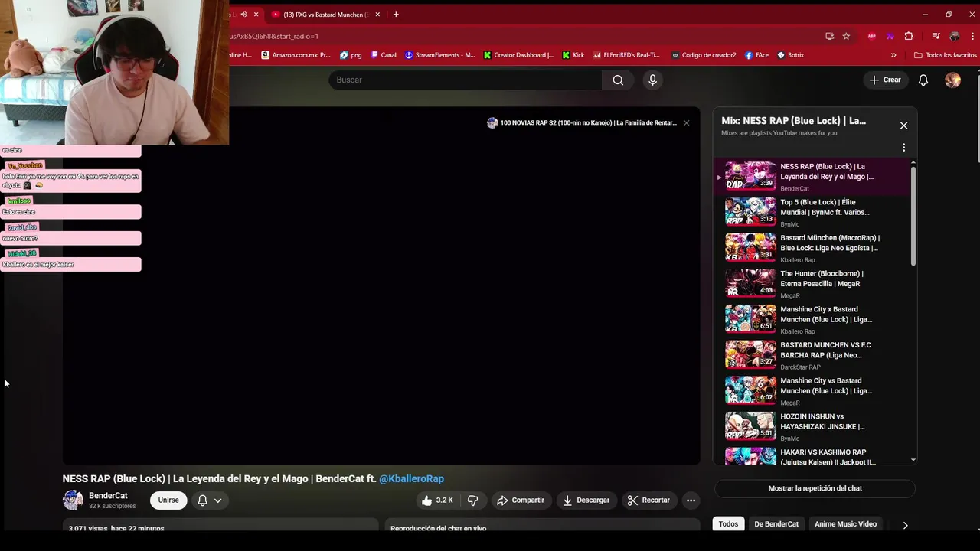Open the BenderCat channel name
This screenshot has width=980, height=551.
coord(108,496)
